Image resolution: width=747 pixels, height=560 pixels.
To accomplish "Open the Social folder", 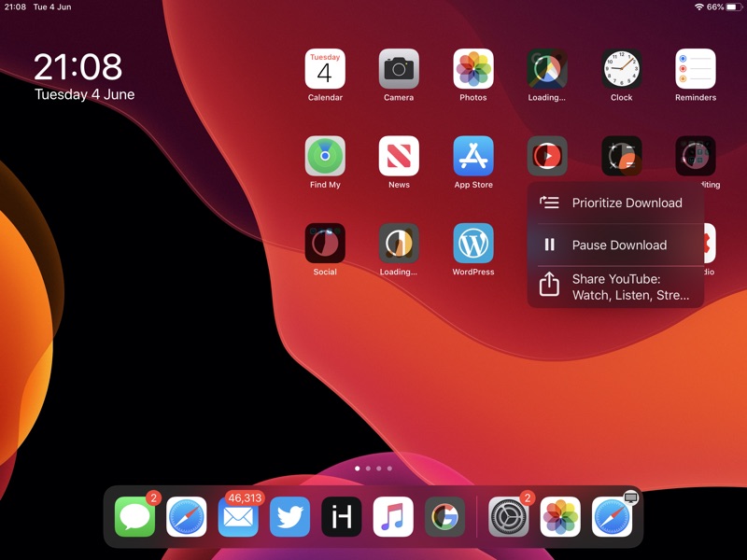I will [325, 243].
